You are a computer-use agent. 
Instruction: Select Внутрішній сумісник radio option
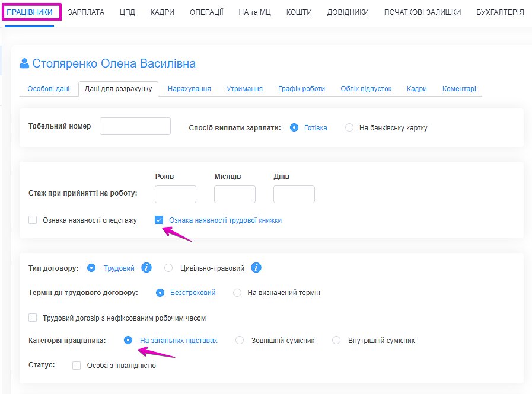(x=336, y=340)
